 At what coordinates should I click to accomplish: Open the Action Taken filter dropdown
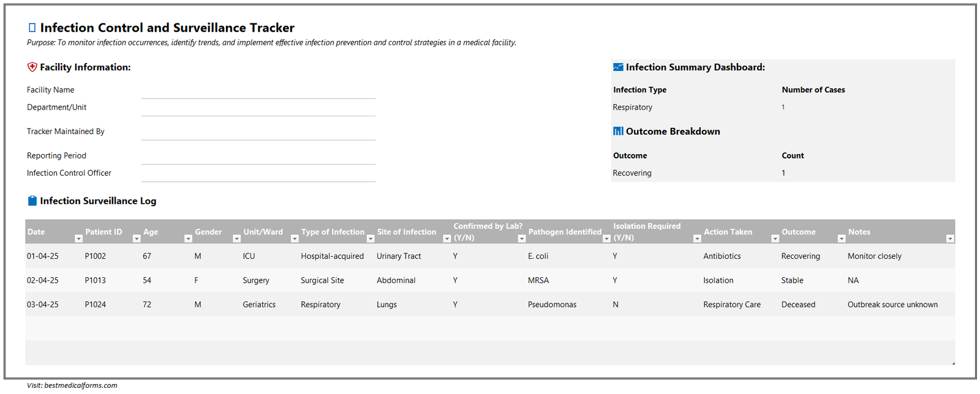click(x=775, y=239)
